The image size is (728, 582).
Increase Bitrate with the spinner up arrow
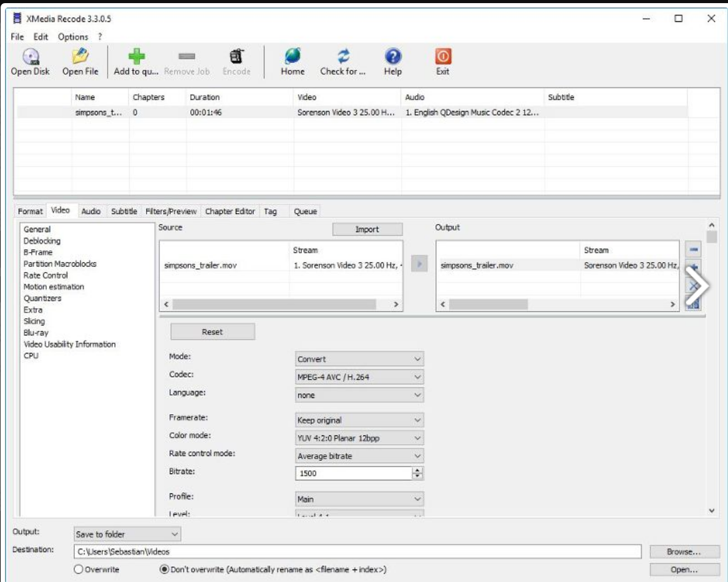tap(417, 470)
